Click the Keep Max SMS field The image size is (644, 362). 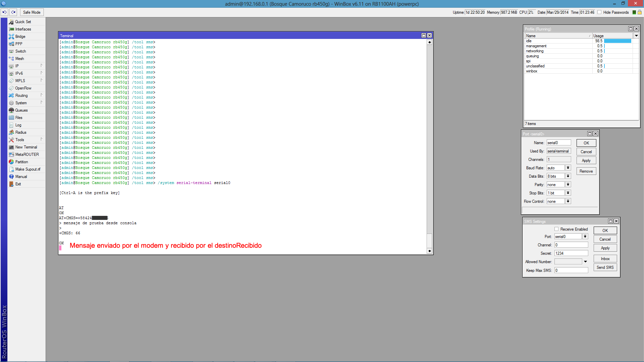(x=571, y=270)
